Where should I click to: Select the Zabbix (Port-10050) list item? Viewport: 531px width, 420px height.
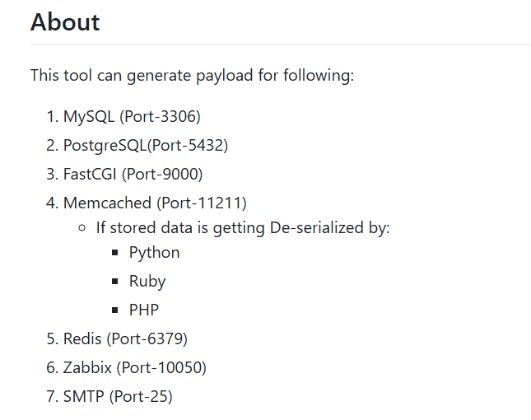(x=135, y=368)
